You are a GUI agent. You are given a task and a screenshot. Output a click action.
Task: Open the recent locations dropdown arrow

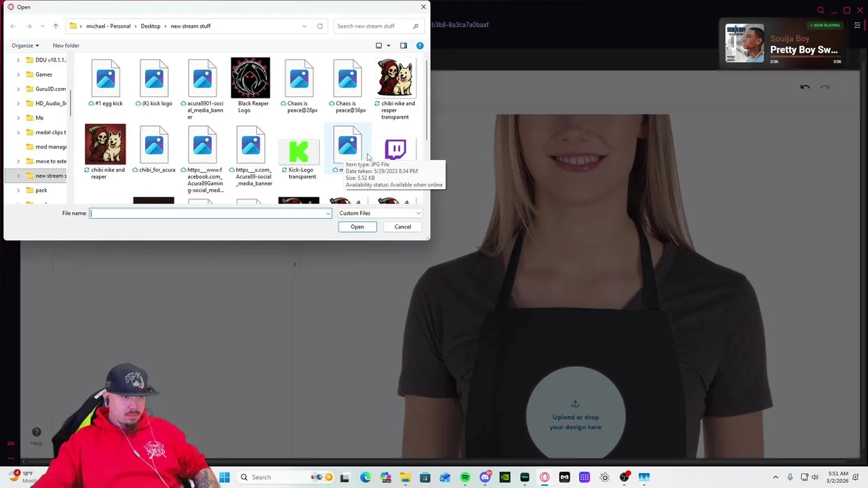click(42, 26)
